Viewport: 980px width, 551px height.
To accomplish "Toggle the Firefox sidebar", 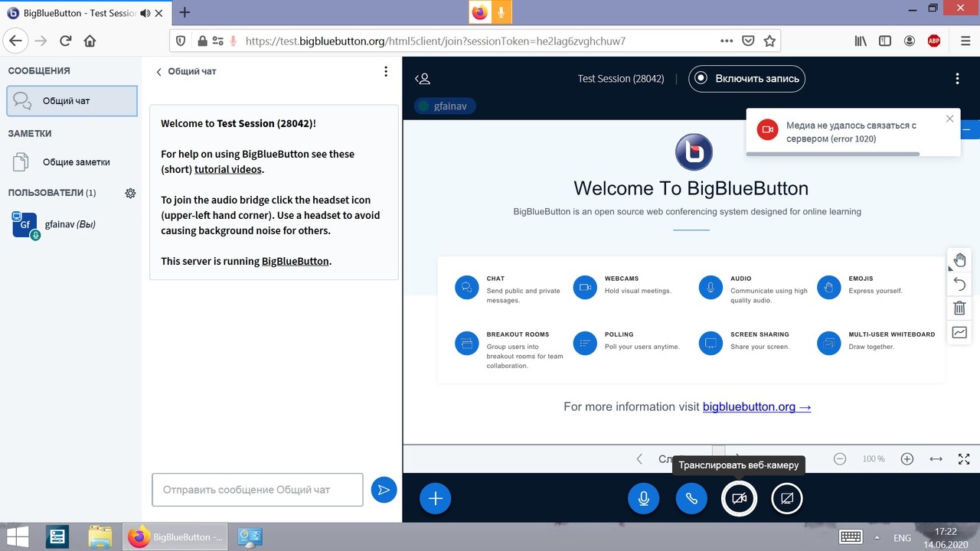I will pos(885,41).
